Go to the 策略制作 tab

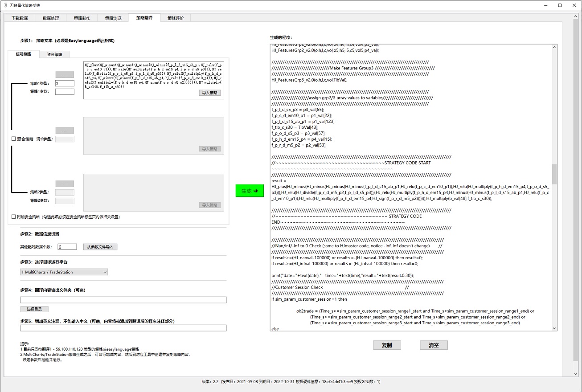82,18
